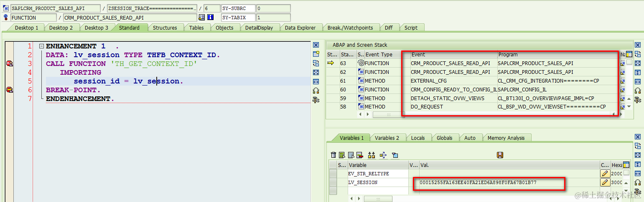Open services of the variables panel
The image size is (644, 202).
(638, 192)
